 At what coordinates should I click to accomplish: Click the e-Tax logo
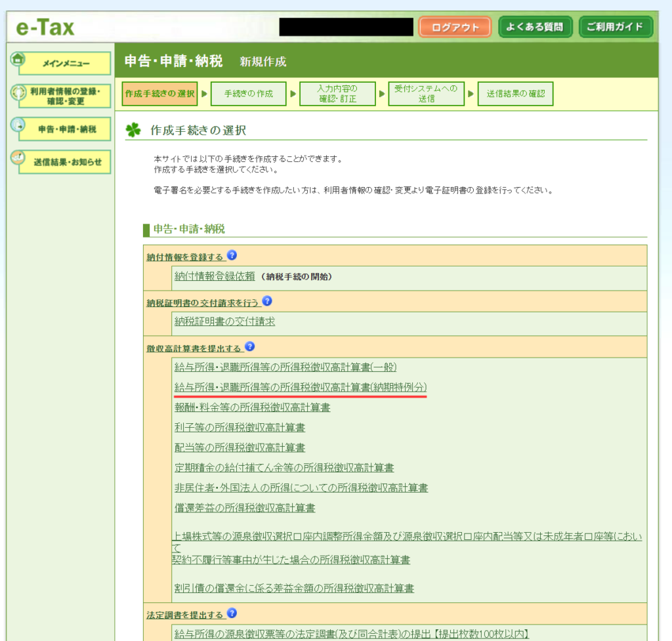[x=45, y=28]
